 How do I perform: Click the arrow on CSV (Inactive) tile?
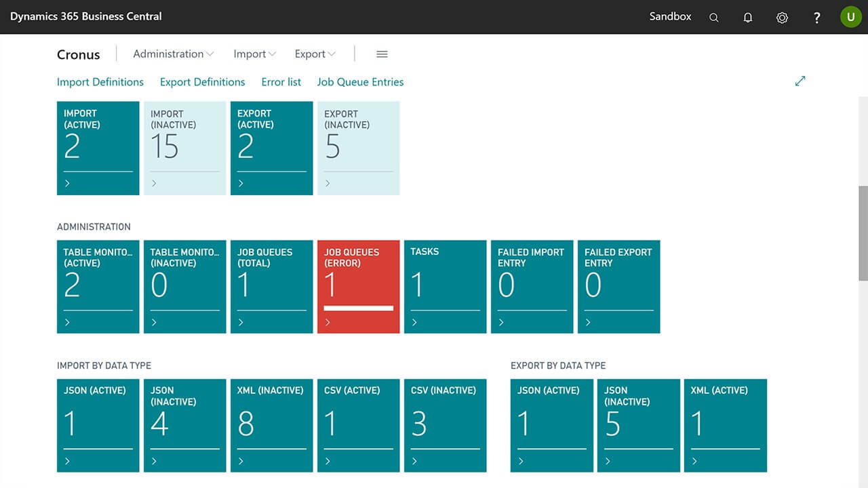[414, 461]
